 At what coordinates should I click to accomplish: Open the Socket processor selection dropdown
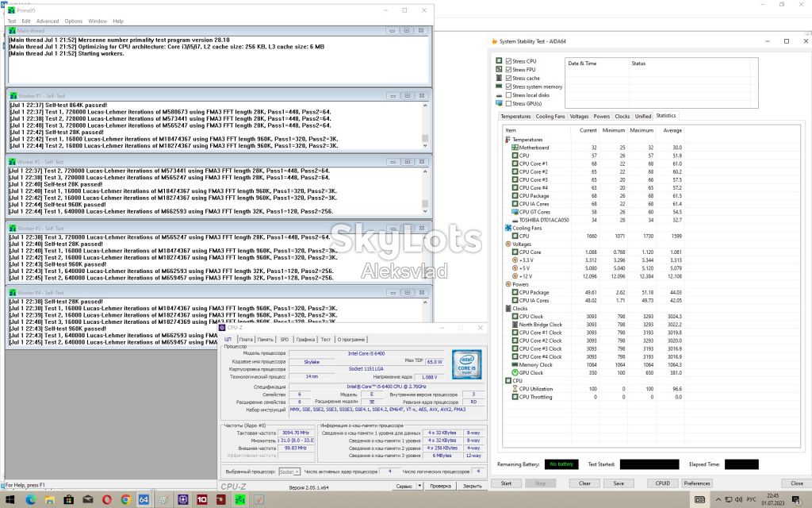[x=289, y=471]
